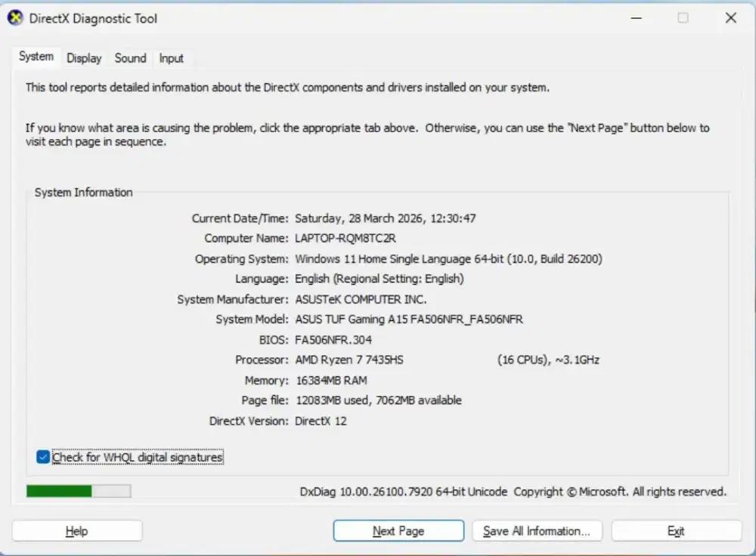This screenshot has width=756, height=556.
Task: Click the Exit button
Action: click(x=676, y=530)
